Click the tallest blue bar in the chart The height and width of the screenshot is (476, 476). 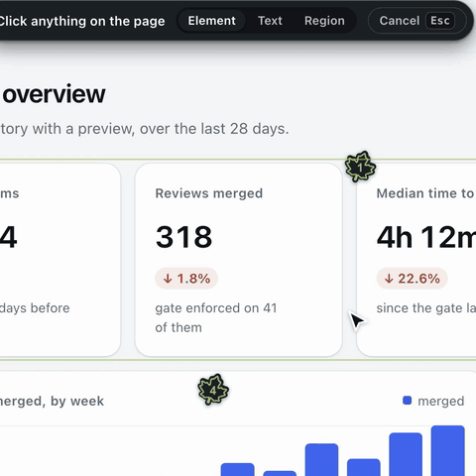448,450
